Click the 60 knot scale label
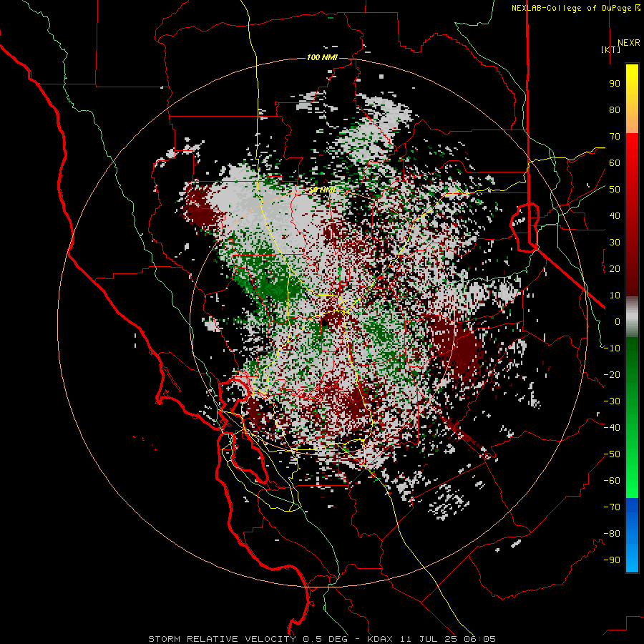This screenshot has width=644, height=644. (615, 162)
